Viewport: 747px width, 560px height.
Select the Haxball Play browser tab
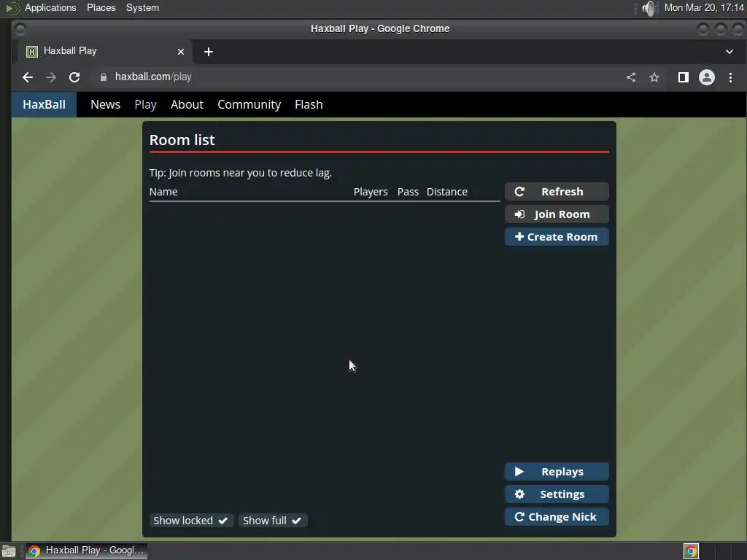tap(105, 52)
